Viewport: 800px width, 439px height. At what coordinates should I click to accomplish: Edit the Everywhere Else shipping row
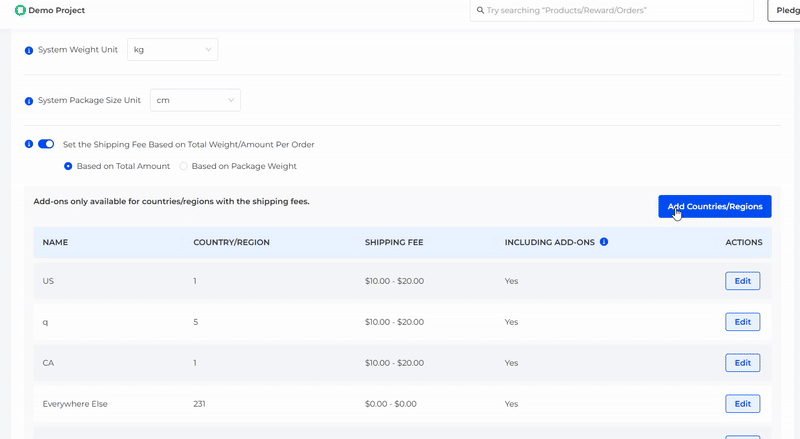click(742, 404)
